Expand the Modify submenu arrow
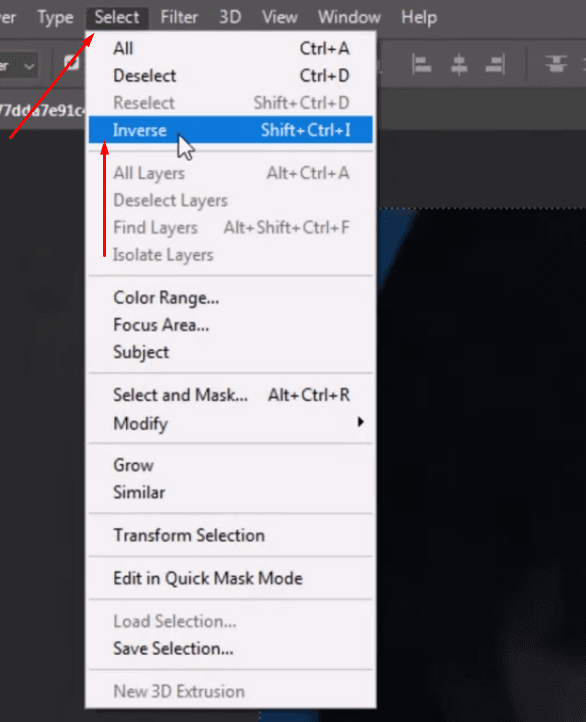The height and width of the screenshot is (722, 586). pyautogui.click(x=360, y=422)
